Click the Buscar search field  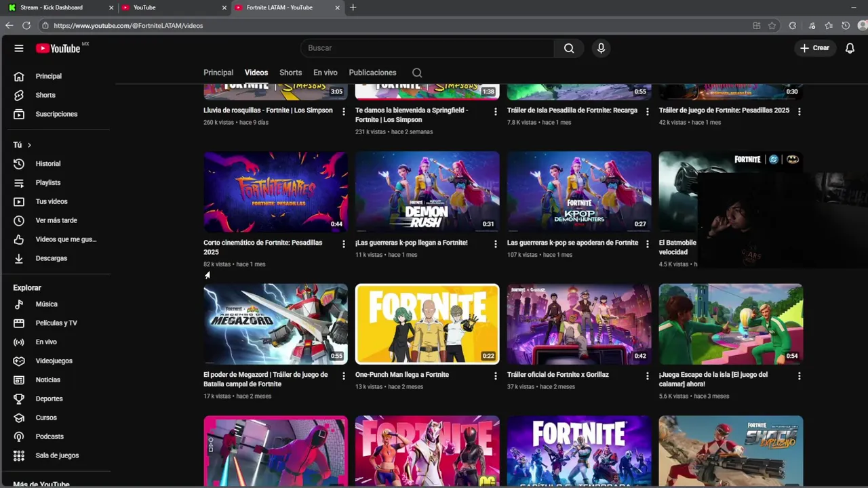(x=427, y=48)
